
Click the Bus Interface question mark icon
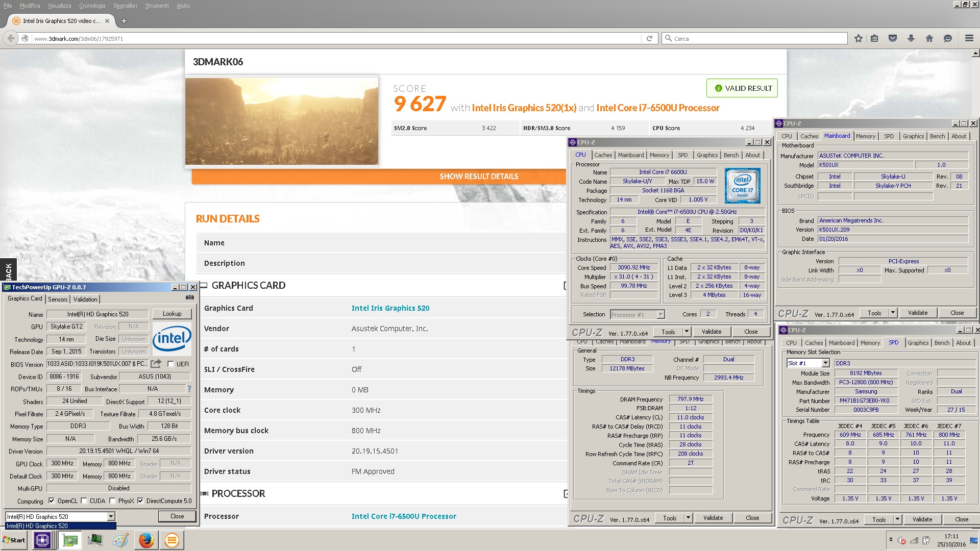[x=189, y=389]
